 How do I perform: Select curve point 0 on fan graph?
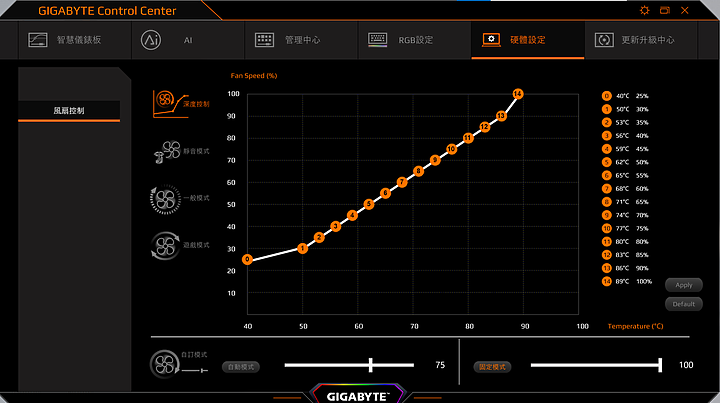[248, 259]
